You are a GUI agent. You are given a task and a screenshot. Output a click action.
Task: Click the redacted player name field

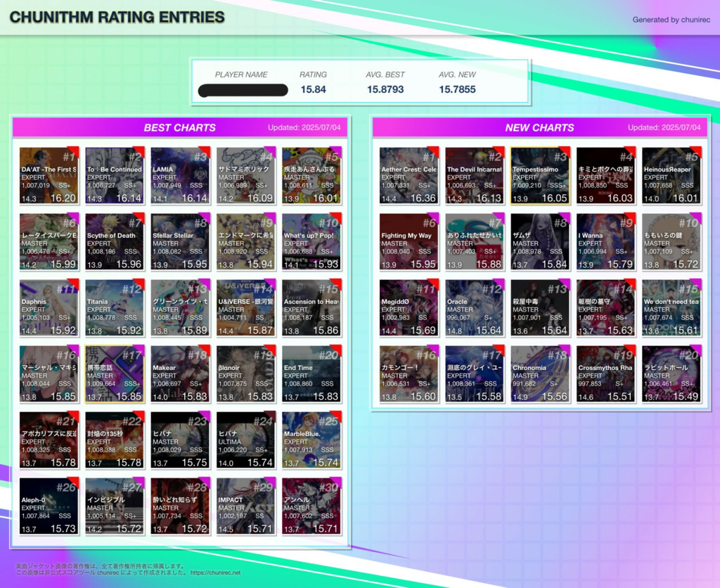coord(243,90)
